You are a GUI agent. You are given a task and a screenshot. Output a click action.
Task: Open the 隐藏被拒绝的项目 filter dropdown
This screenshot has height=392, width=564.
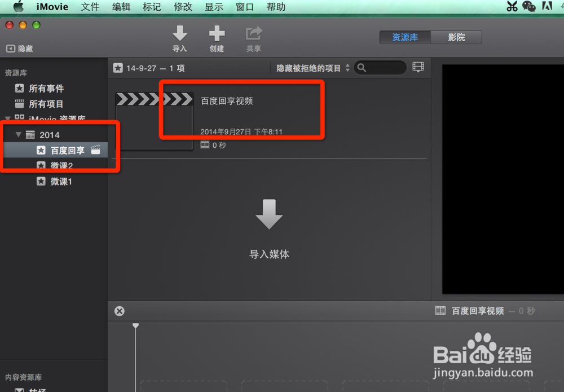pyautogui.click(x=312, y=68)
